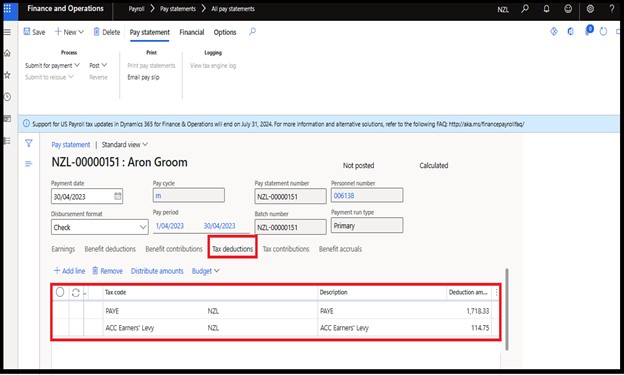
Task: Open grid options vertical dots
Action: click(x=496, y=293)
